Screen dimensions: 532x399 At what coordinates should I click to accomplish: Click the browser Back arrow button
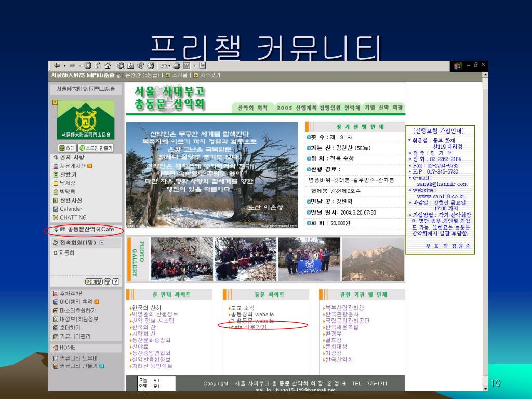click(57, 65)
